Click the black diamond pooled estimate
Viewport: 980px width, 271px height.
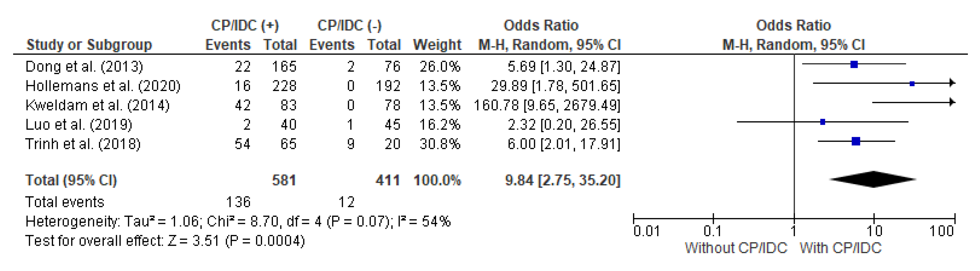(873, 179)
